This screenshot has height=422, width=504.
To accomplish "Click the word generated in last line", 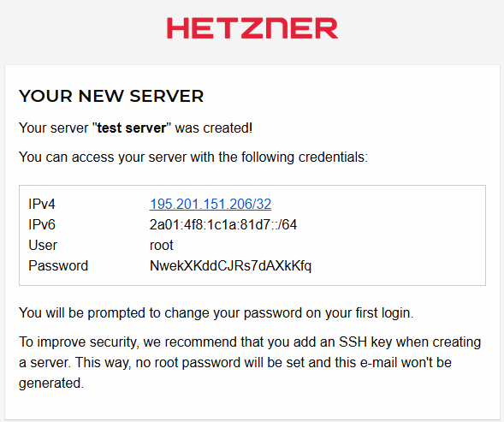I will tap(51, 383).
